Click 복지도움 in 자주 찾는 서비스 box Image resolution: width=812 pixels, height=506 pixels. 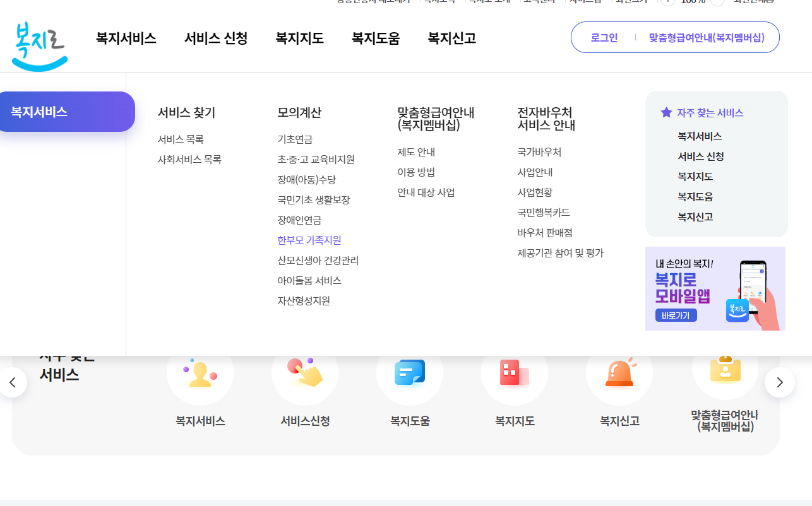click(x=695, y=196)
